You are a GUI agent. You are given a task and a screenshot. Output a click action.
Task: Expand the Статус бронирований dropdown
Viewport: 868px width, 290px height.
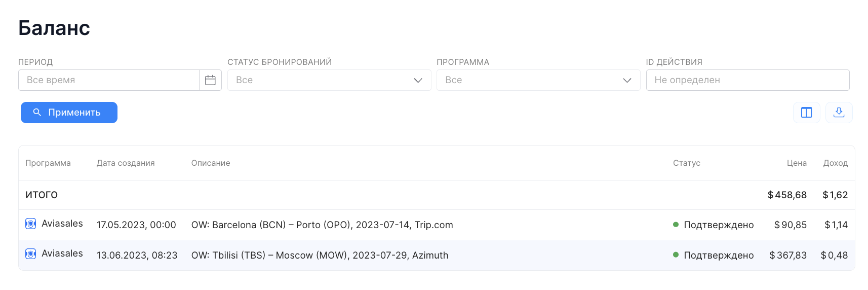pyautogui.click(x=329, y=80)
